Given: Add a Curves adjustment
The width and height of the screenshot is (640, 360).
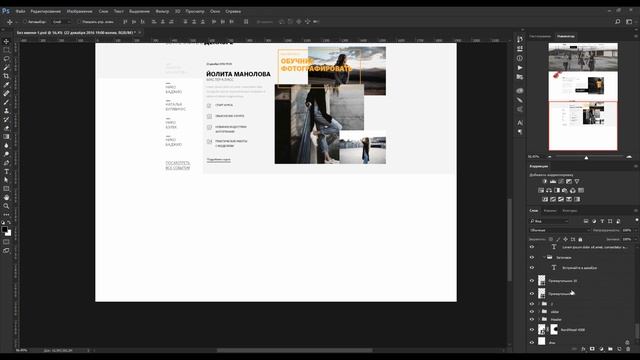Looking at the screenshot, I should [561, 182].
